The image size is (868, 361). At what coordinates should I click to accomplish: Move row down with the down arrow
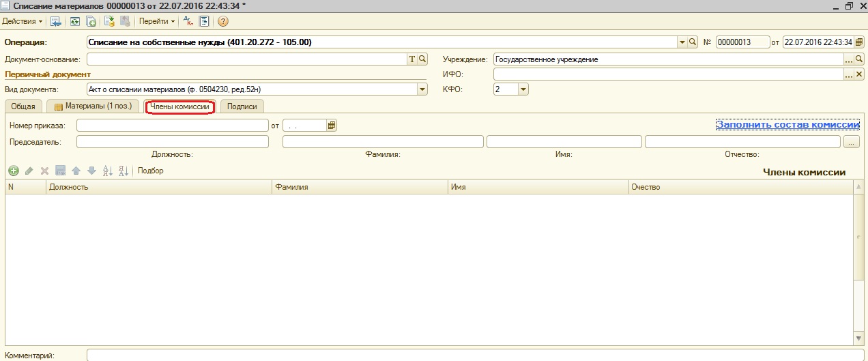[x=91, y=171]
